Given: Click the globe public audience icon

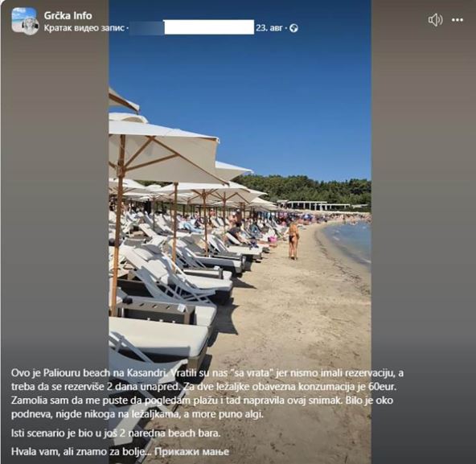Looking at the screenshot, I should [x=293, y=28].
